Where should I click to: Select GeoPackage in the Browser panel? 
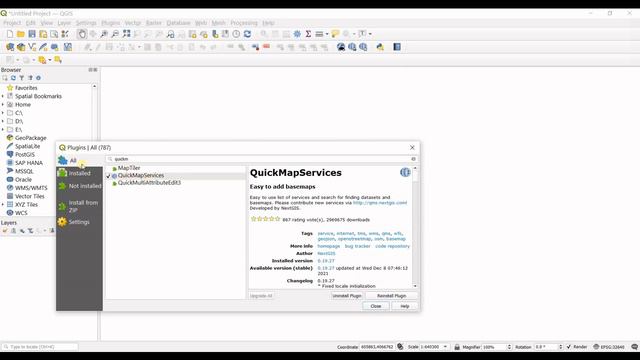point(31,138)
